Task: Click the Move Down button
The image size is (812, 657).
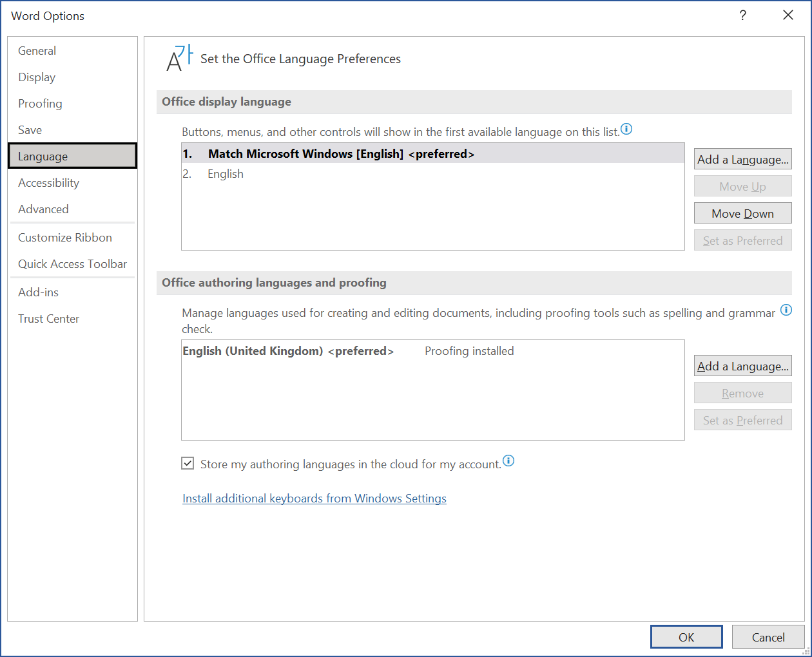Action: click(x=743, y=213)
